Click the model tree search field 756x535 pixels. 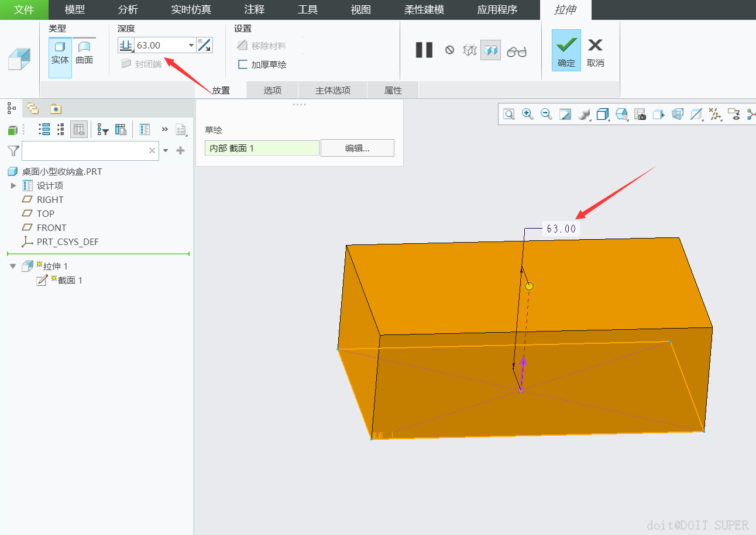click(x=85, y=151)
